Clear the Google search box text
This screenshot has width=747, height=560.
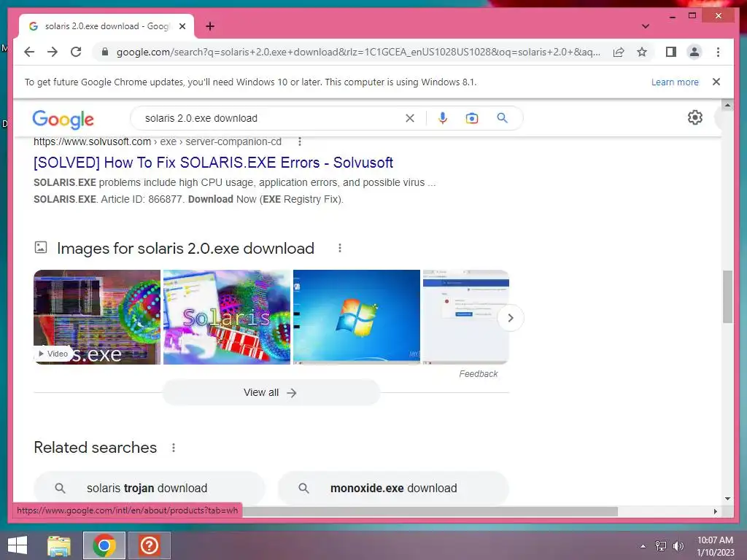point(410,118)
